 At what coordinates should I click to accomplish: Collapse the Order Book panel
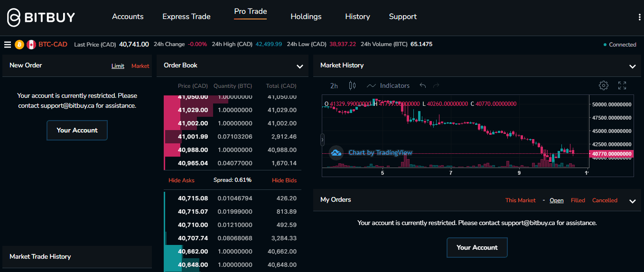pyautogui.click(x=300, y=66)
